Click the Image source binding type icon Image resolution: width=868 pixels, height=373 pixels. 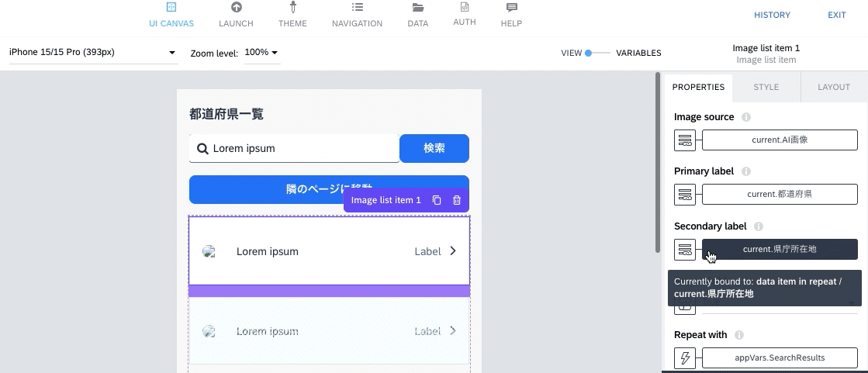point(685,140)
